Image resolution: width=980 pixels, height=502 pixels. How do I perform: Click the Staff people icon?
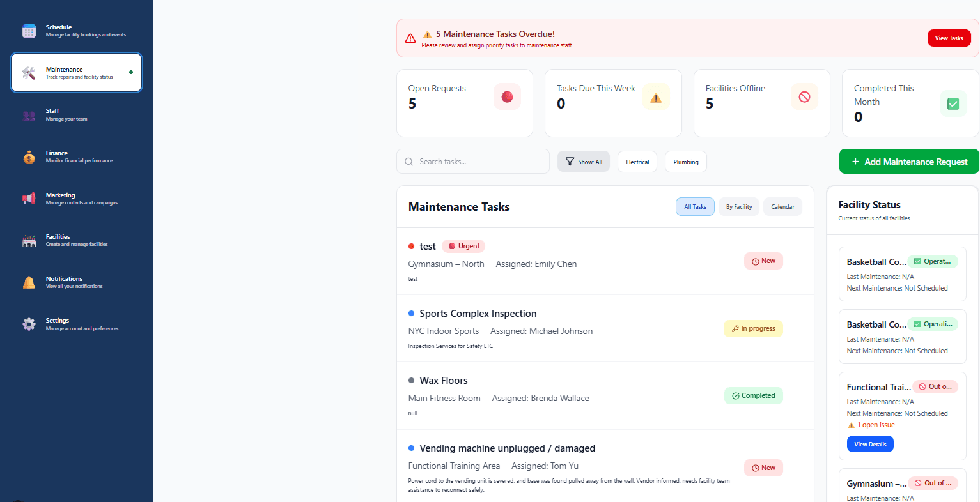[x=29, y=116]
